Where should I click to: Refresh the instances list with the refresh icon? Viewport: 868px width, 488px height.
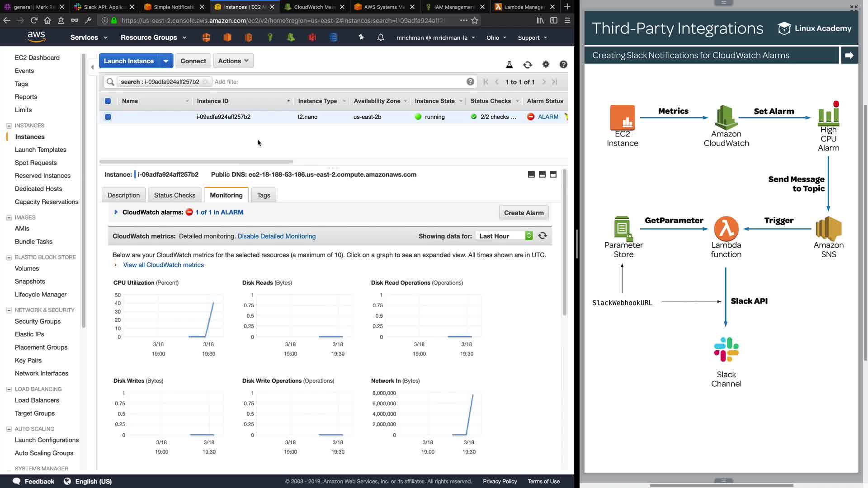click(528, 65)
